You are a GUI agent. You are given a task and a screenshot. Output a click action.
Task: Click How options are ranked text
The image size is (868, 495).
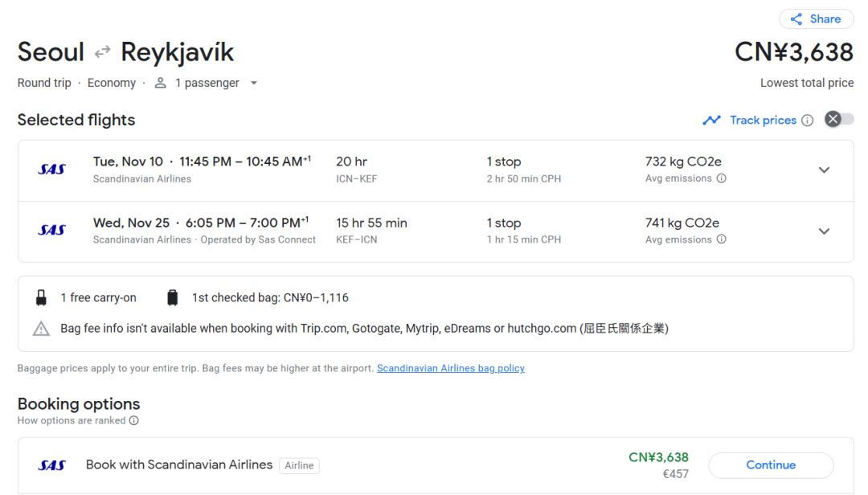coord(72,420)
